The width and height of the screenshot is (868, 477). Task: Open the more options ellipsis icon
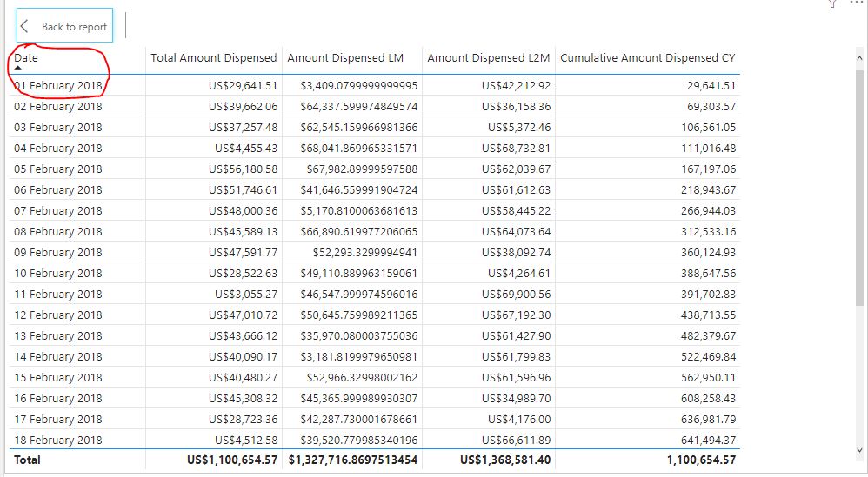(x=857, y=3)
